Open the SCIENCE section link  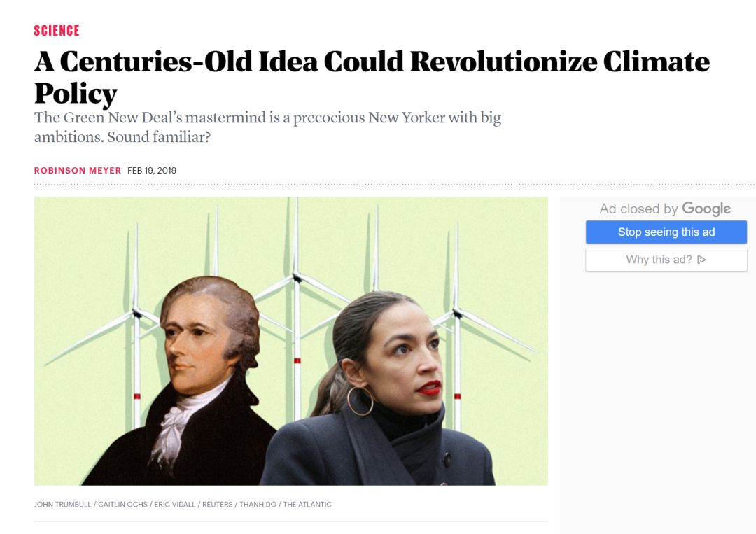(x=57, y=30)
